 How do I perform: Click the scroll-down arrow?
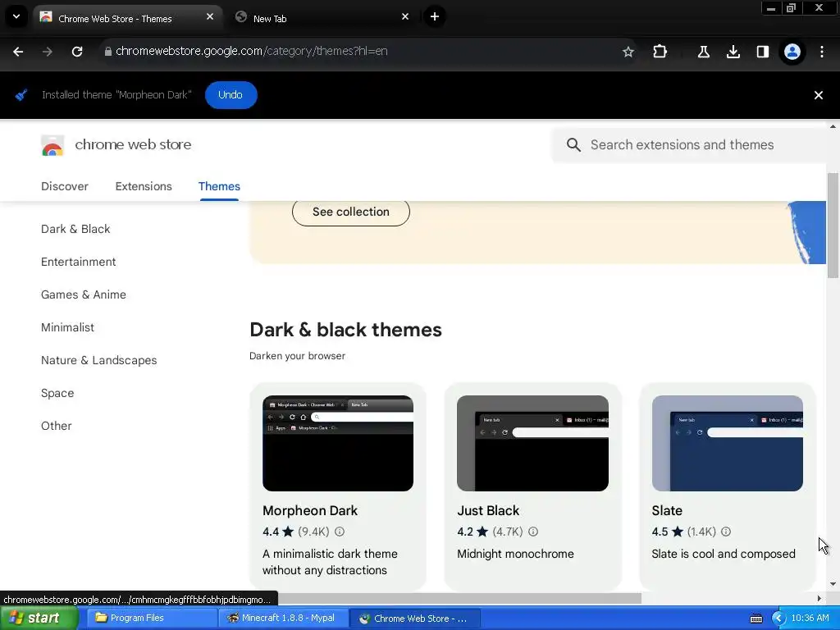click(833, 584)
